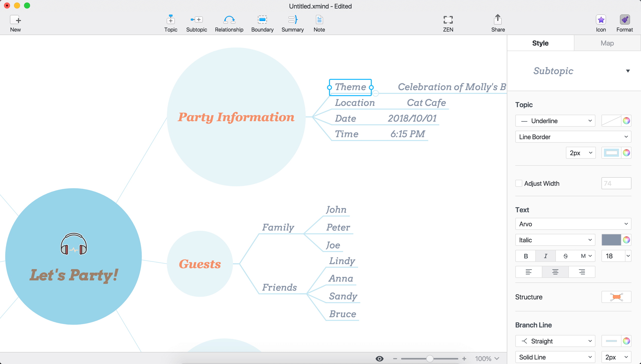
Task: Click zoom out minus icon
Action: (x=395, y=359)
